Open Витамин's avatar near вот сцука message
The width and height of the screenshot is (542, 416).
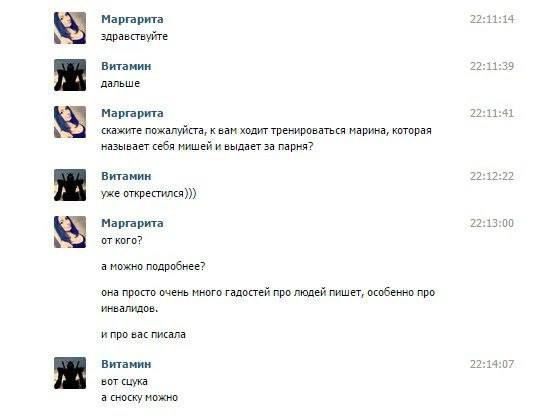click(x=70, y=373)
